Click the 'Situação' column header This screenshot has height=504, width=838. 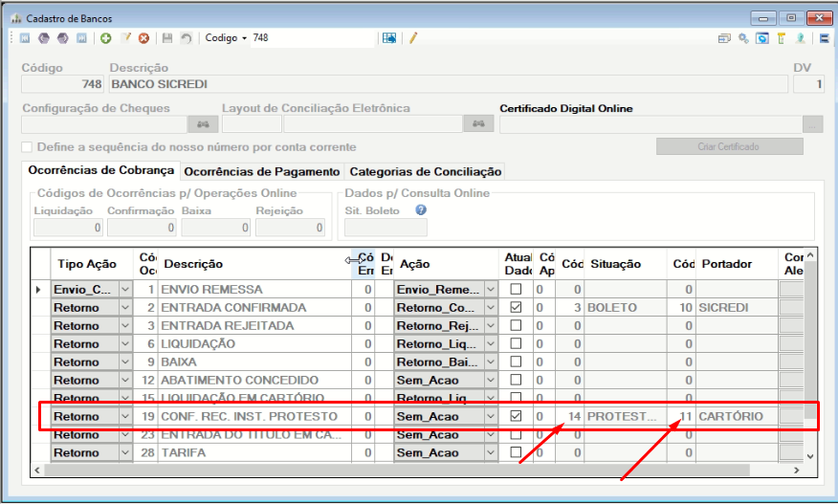coord(626,264)
